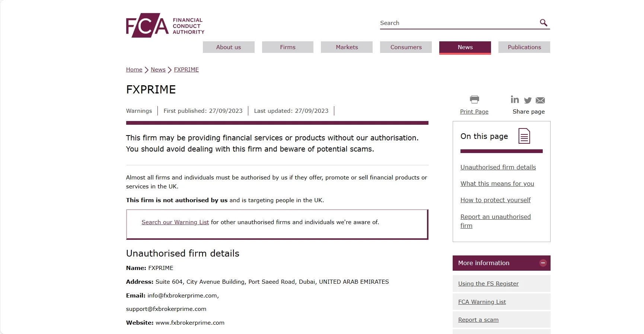Open the Report an unauthorised firm link
The height and width of the screenshot is (334, 644).
495,221
